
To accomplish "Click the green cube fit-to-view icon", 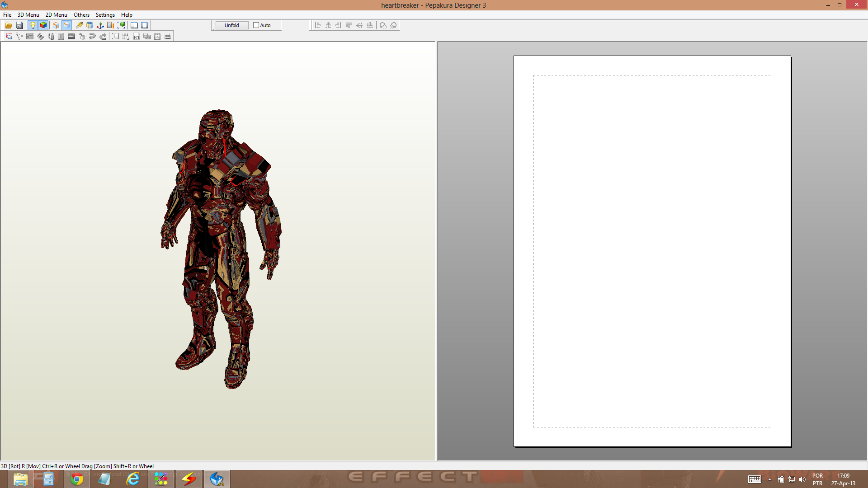I will (x=121, y=25).
